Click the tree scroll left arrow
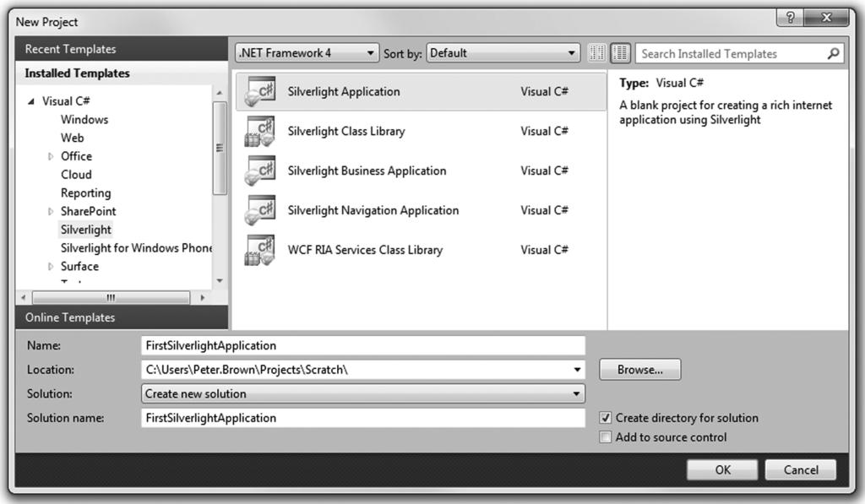 (x=23, y=298)
